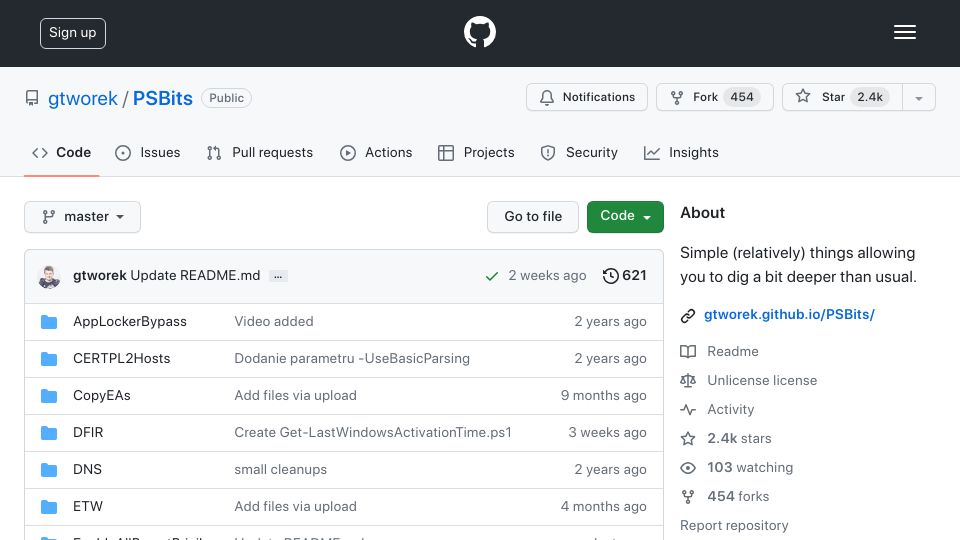Open the DFIR folder name
960x540 pixels.
[88, 433]
